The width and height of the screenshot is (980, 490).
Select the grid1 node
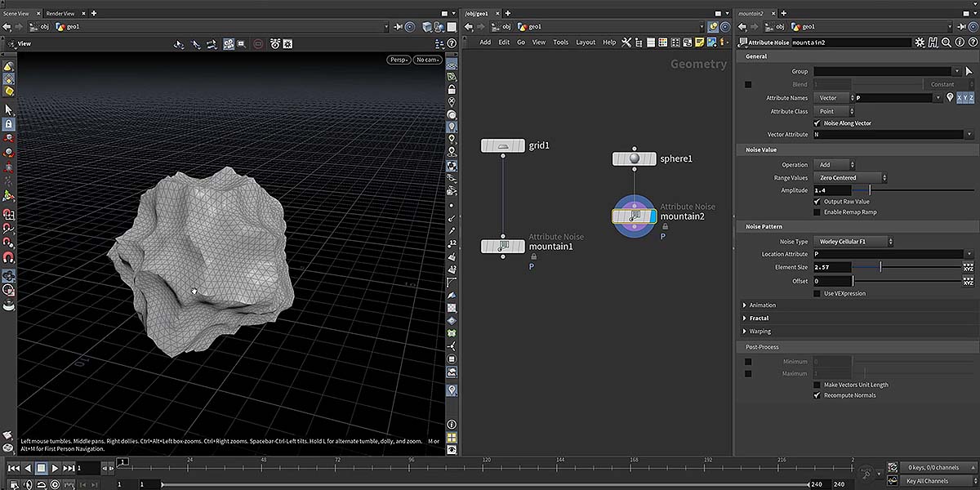pyautogui.click(x=503, y=145)
